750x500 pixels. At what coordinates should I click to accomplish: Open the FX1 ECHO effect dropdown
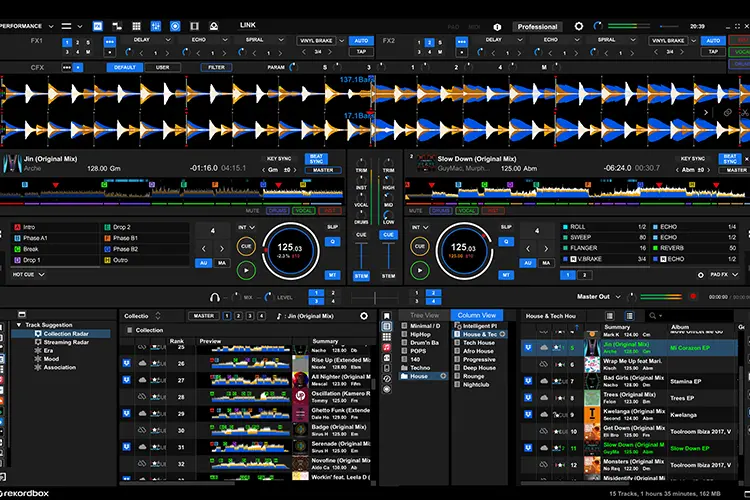coord(224,40)
